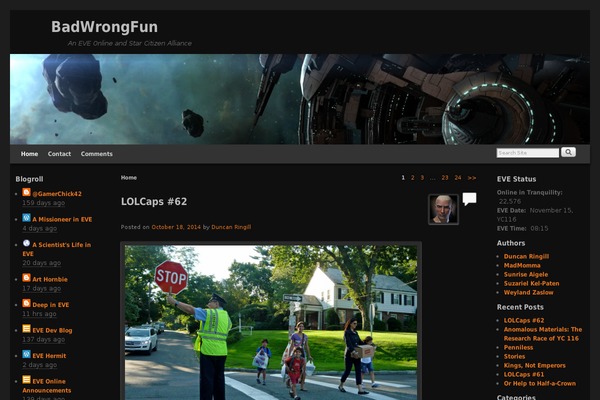Click the Deep in EVE blogger icon

coord(26,304)
